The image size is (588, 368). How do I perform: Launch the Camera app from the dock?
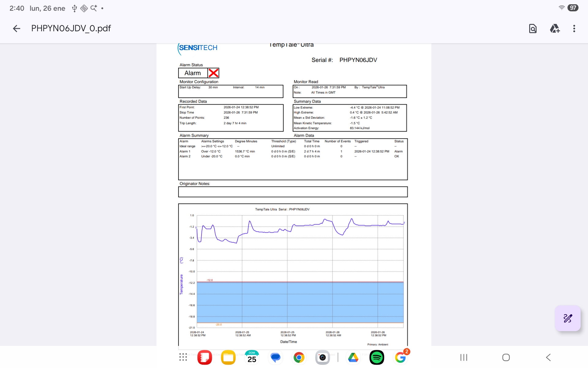pyautogui.click(x=322, y=357)
